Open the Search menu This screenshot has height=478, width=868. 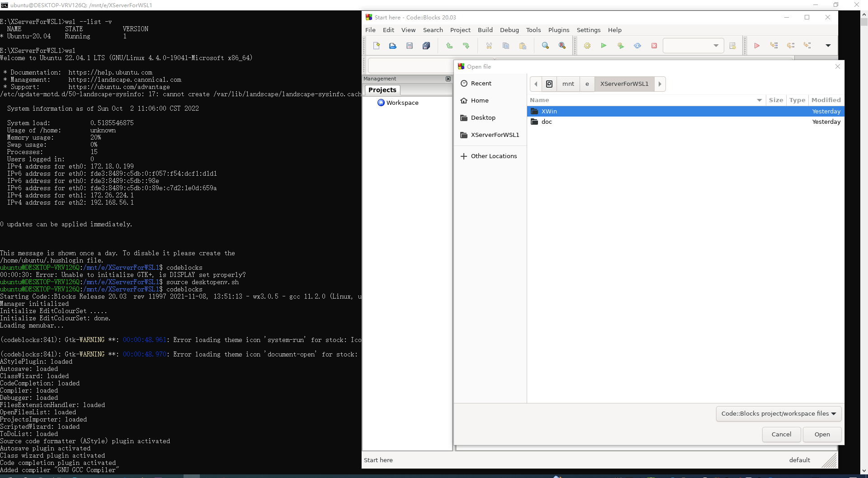433,30
